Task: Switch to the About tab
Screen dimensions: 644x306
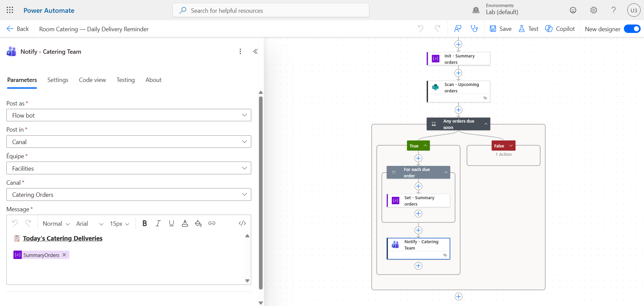Action: pos(154,80)
